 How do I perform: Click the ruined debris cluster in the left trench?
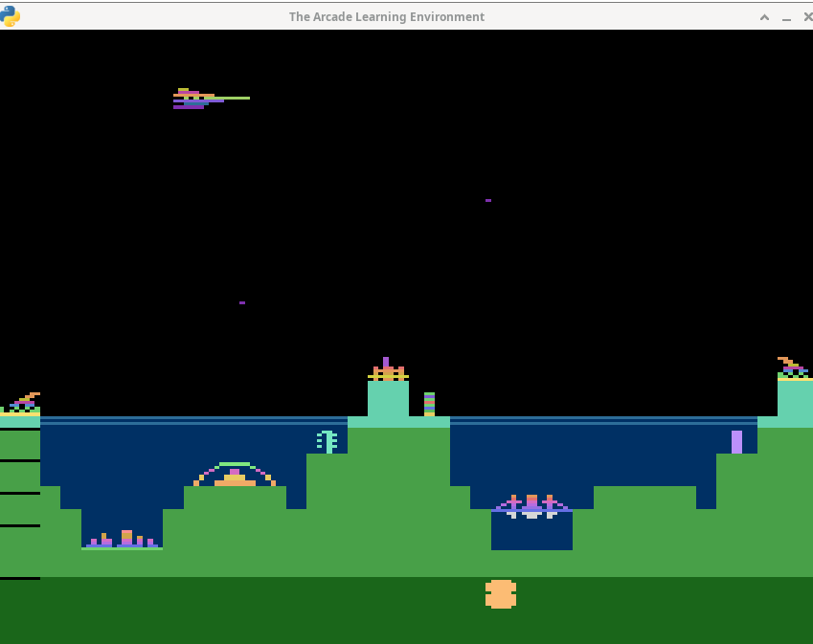pos(123,539)
